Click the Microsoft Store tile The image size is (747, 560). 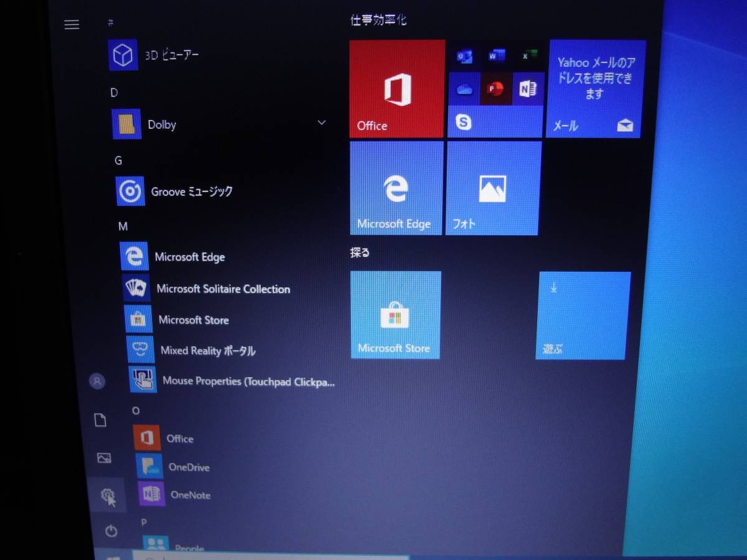395,315
